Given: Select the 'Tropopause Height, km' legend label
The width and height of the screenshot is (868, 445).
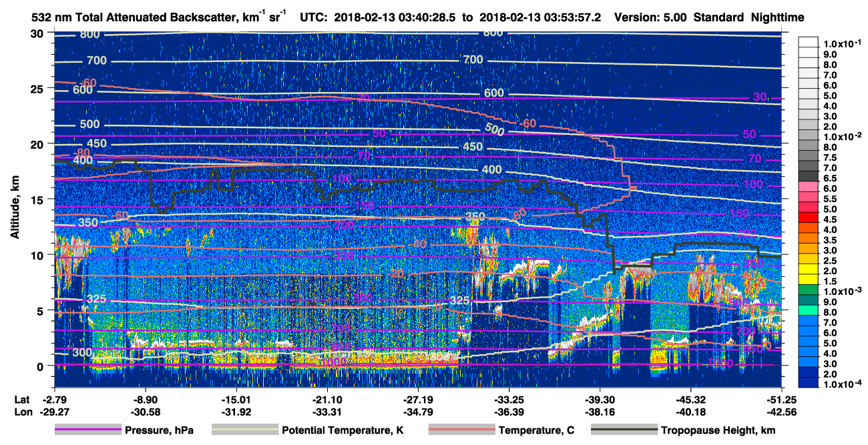Looking at the screenshot, I should (718, 431).
